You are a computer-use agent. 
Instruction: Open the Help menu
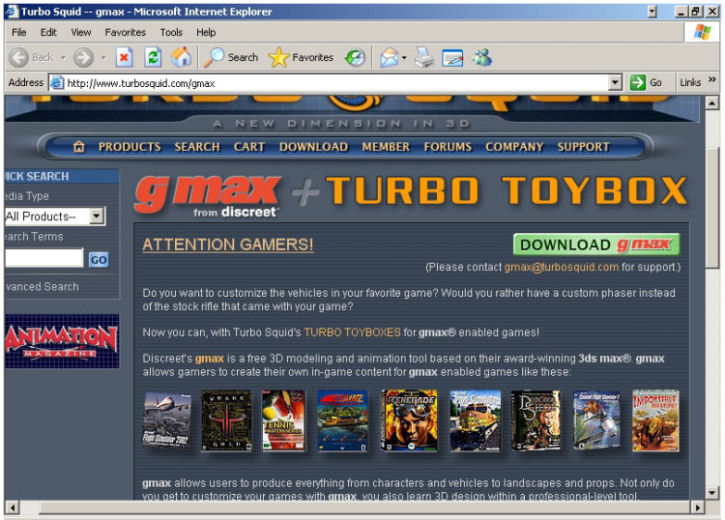[x=206, y=32]
